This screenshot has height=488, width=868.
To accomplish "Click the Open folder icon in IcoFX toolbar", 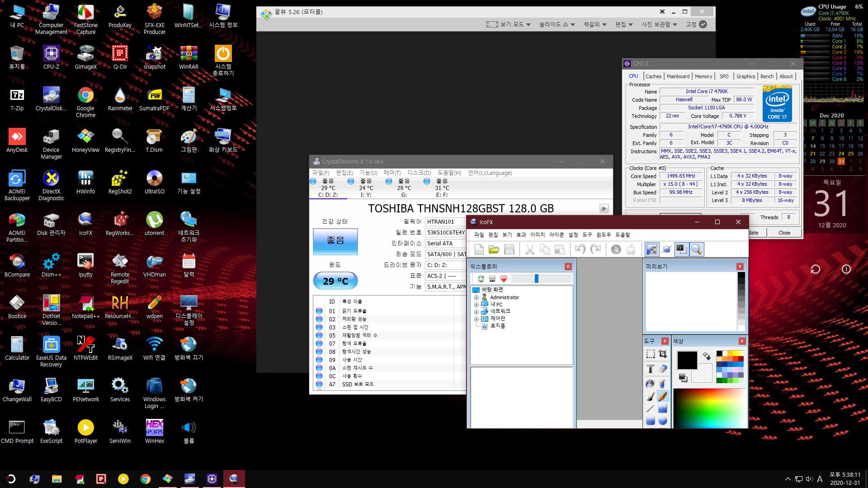I will (494, 249).
